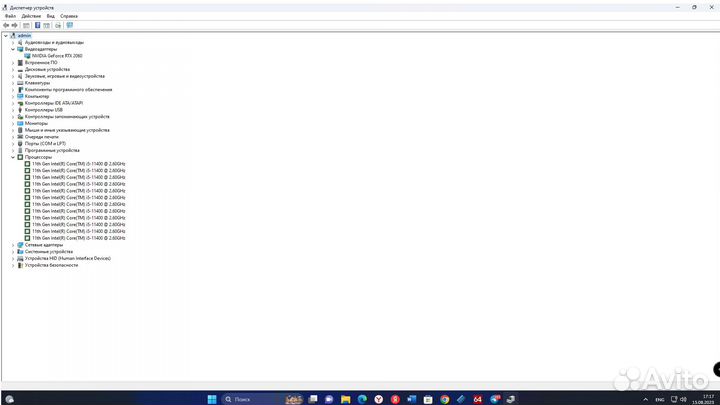Open Yandex Browser from the taskbar
The height and width of the screenshot is (405, 720).
coord(378,399)
